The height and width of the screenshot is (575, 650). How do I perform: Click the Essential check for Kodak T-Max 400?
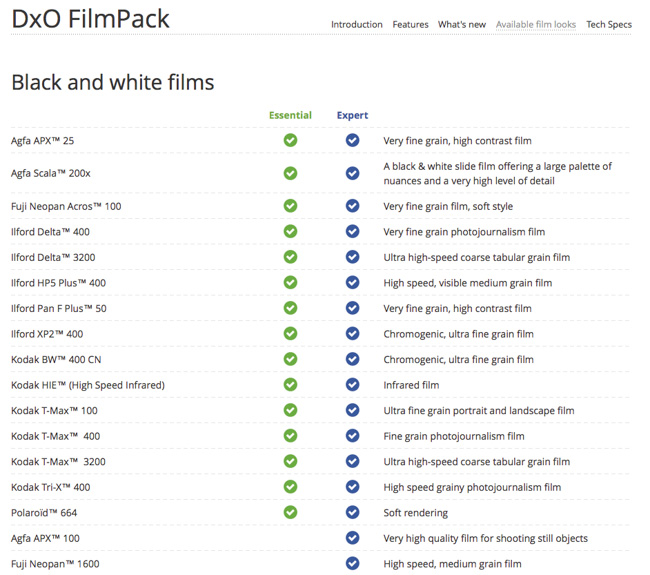pos(290,436)
